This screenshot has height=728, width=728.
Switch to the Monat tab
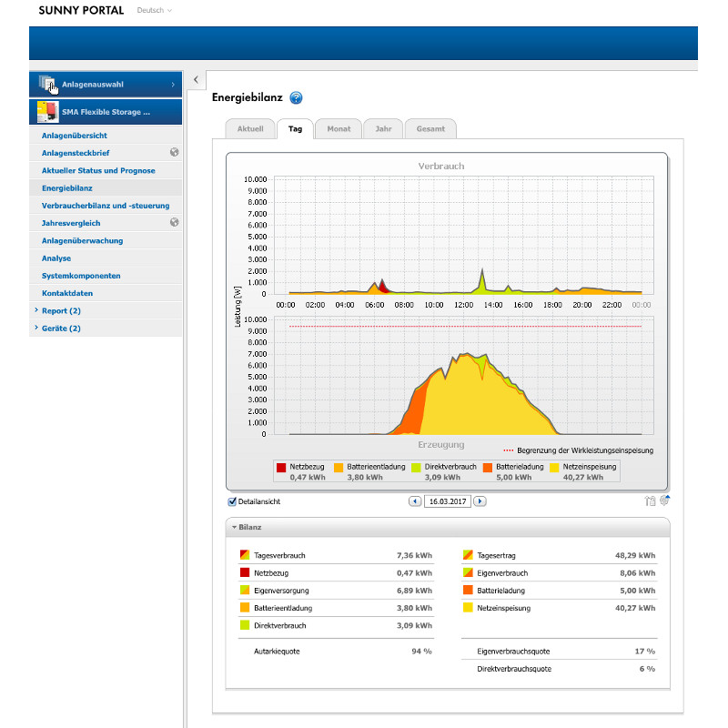tap(338, 128)
